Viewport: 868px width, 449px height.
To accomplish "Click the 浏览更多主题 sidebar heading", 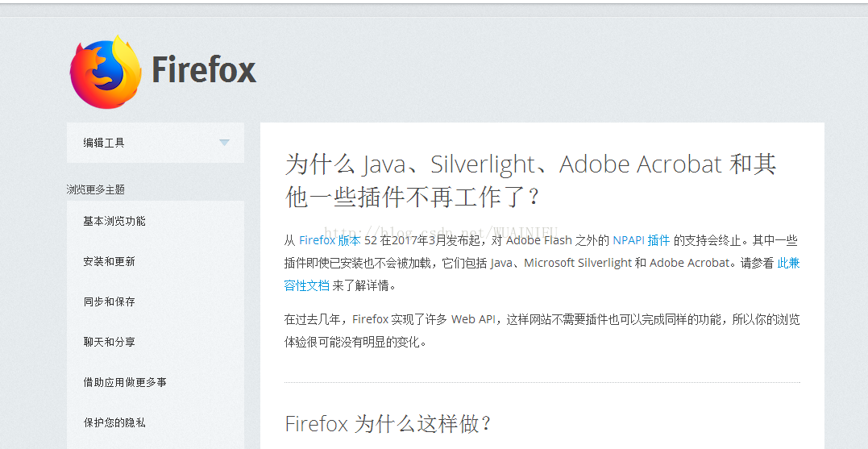I will pos(96,189).
